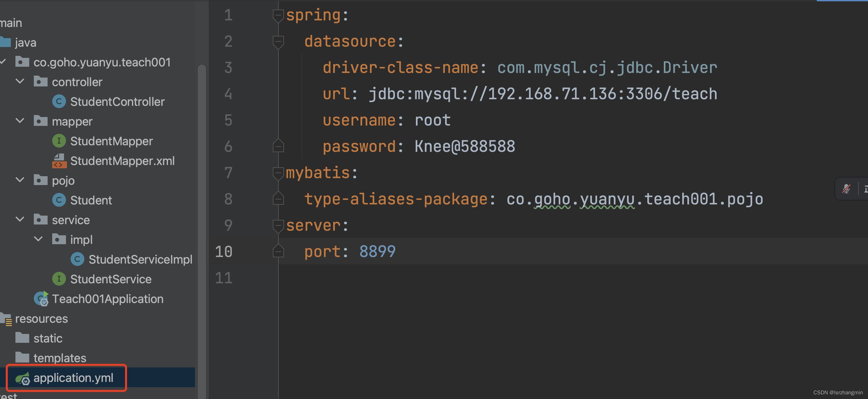Click line number 11 in the gutter
Screen dimensions: 868x399
pyautogui.click(x=224, y=278)
